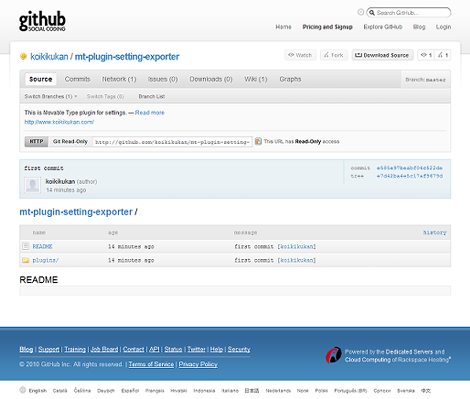Click koikikukan's author avatar thumbnail
470x399 pixels.
coord(32,185)
